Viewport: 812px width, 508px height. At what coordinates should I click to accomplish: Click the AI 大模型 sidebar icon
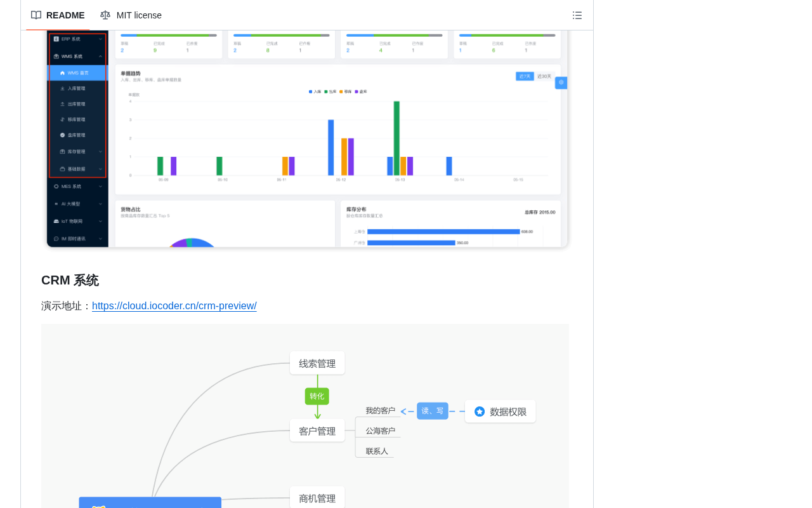(56, 204)
